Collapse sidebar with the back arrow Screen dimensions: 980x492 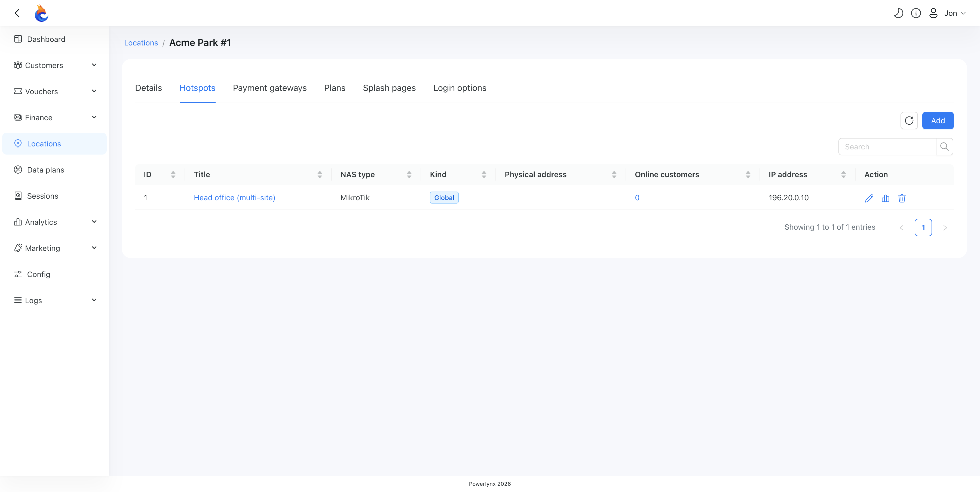17,13
